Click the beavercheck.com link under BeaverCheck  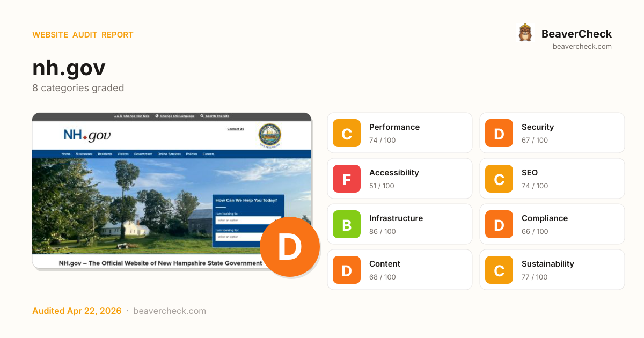click(582, 47)
